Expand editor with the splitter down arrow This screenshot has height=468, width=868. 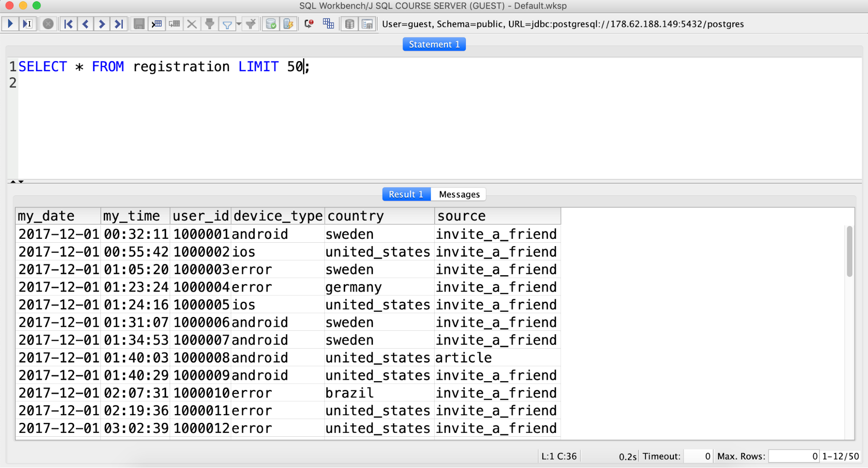pos(21,181)
